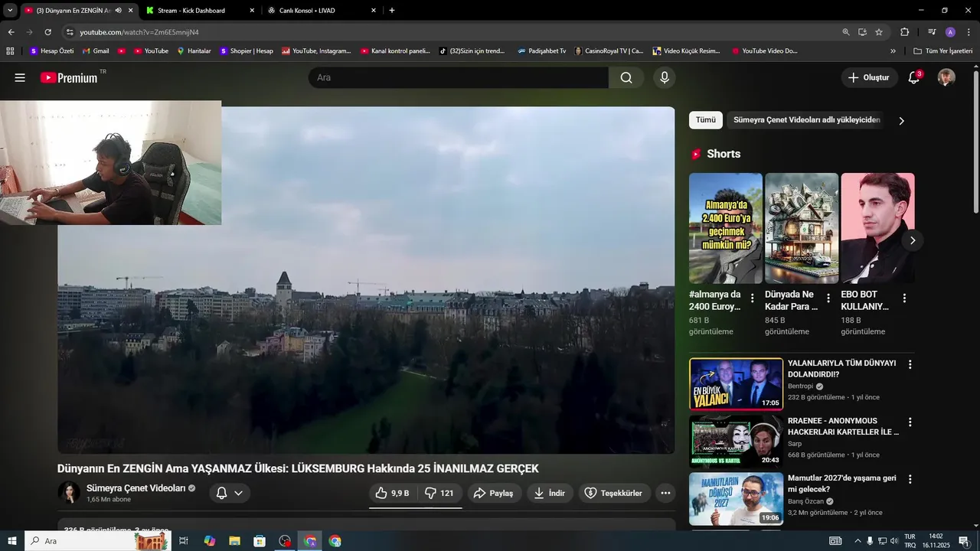Open tab search dropdown arrow
The height and width of the screenshot is (551, 980).
pos(10,11)
